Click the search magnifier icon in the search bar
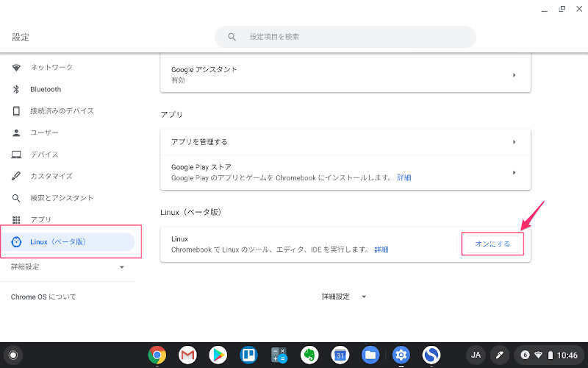Viewport: 588px width, 368px height. 232,37
